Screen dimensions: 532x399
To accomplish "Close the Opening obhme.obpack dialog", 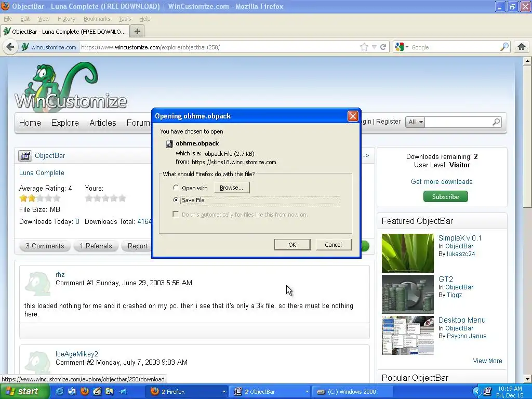I will 353,116.
